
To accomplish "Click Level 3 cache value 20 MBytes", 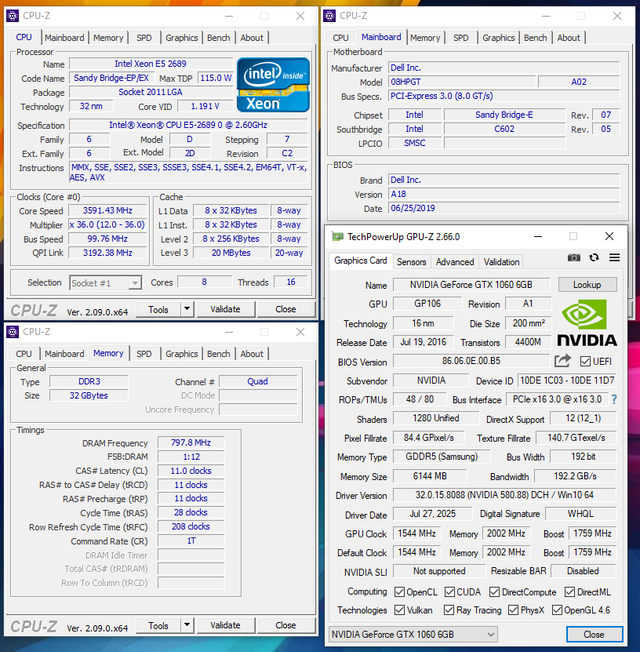I will [231, 252].
